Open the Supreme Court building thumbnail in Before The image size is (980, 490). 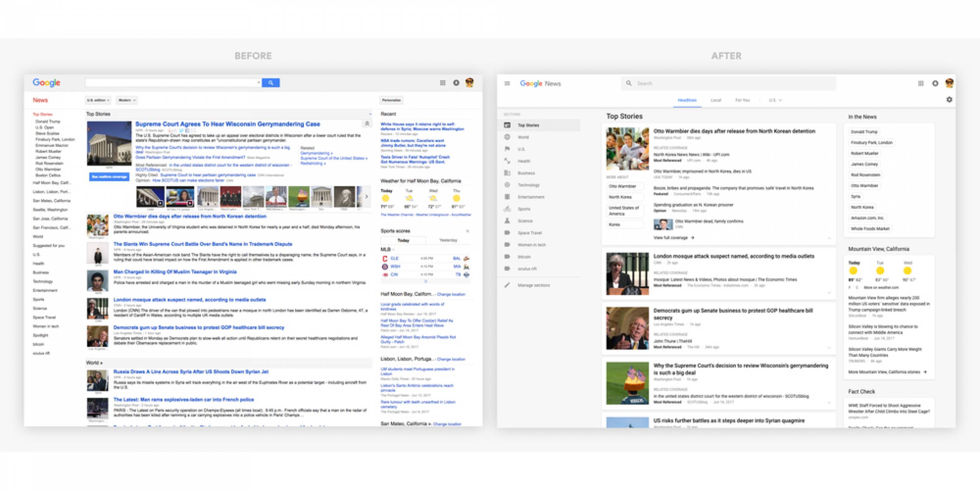point(109,143)
